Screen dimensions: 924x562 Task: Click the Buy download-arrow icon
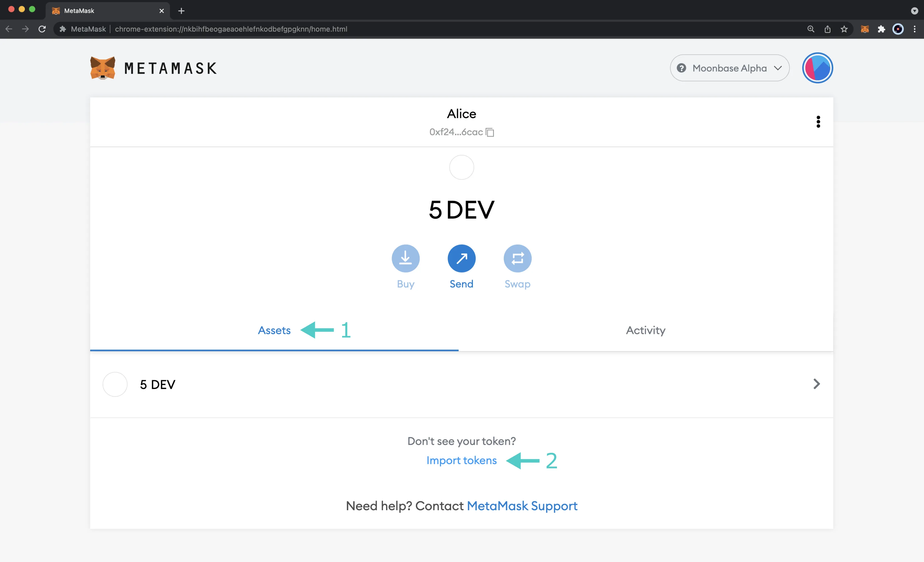[x=405, y=258]
